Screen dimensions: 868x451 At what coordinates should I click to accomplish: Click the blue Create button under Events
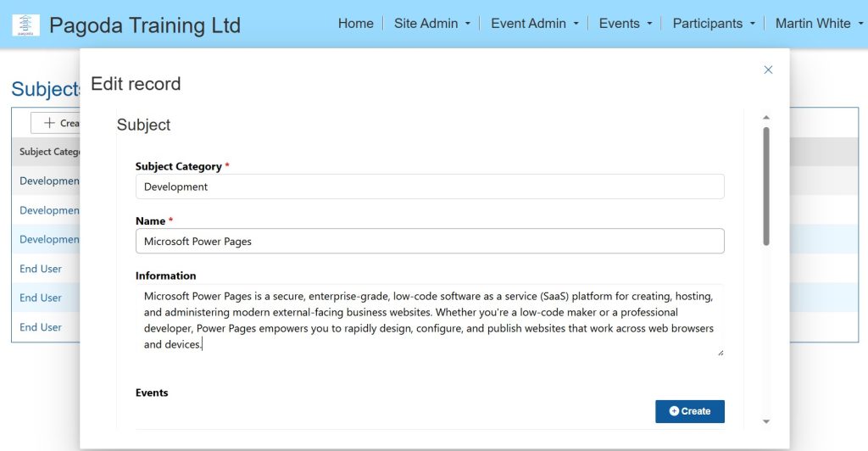(690, 411)
